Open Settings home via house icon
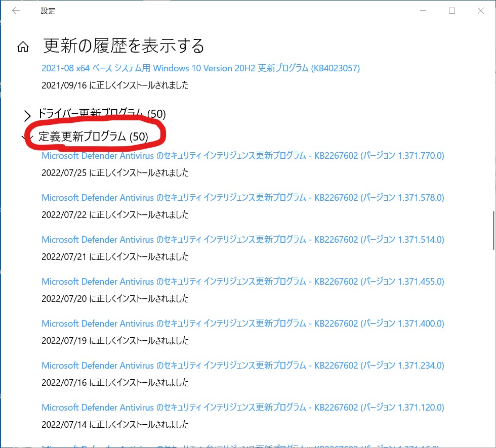The height and width of the screenshot is (448, 496). pos(23,47)
